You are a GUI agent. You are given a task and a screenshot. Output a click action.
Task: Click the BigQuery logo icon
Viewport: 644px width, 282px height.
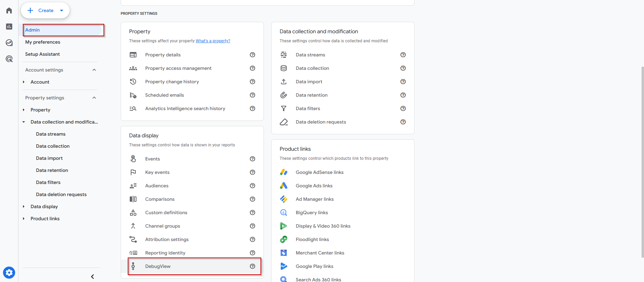point(284,213)
